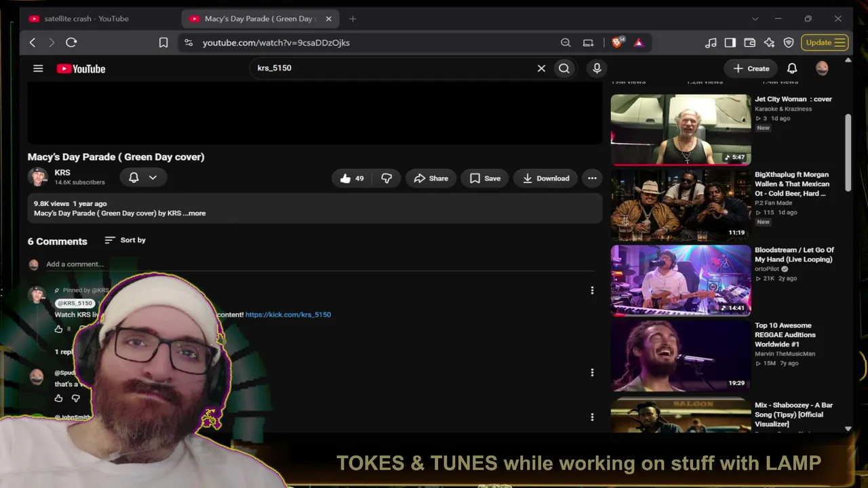Click the Add a comment field
Viewport: 868px width, 488px height.
pos(320,264)
